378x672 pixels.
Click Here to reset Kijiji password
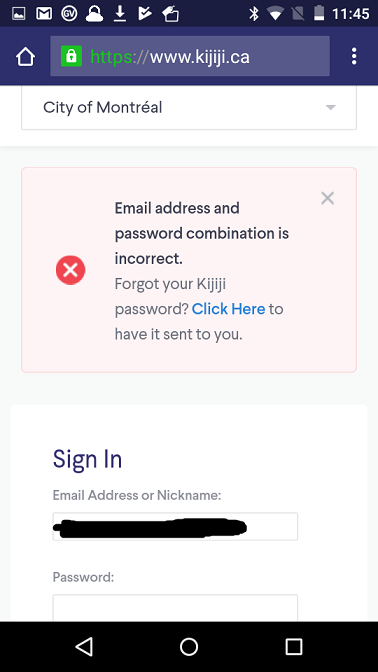(228, 309)
